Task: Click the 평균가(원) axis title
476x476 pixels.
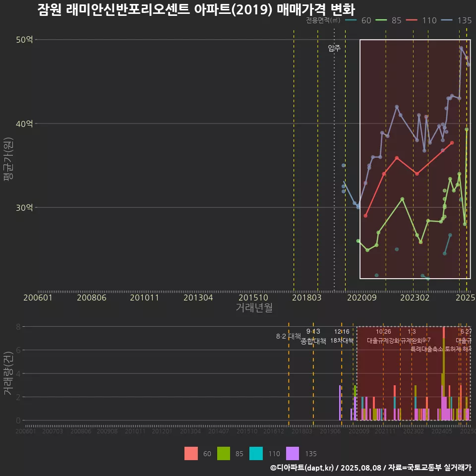Action: [x=8, y=159]
